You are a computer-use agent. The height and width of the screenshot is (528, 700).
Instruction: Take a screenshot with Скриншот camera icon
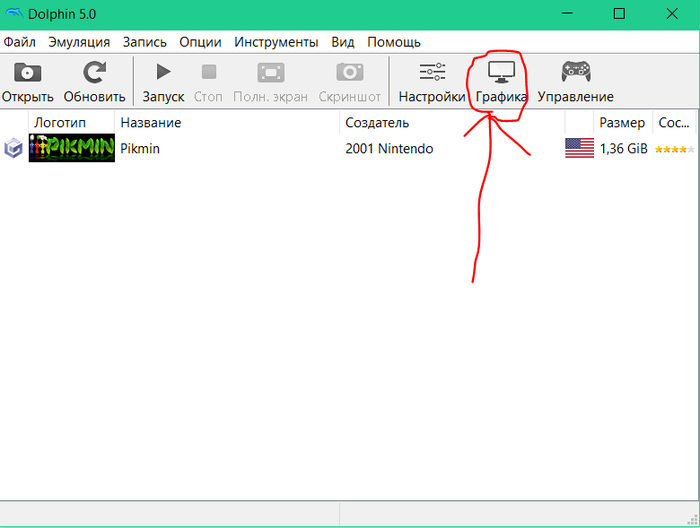click(x=349, y=73)
